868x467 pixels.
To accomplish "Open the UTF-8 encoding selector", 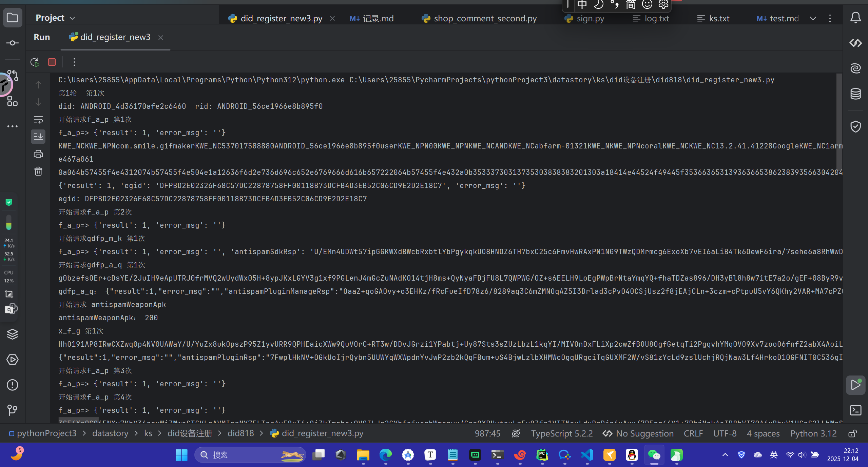I will (725, 433).
